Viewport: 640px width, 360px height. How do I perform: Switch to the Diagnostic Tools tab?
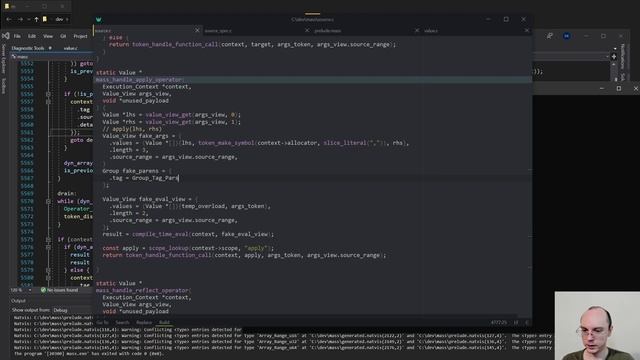point(28,48)
